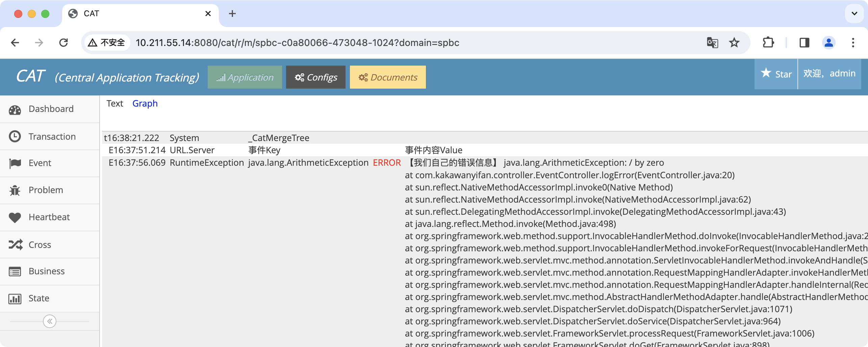Toggle the browser side panel
Viewport: 868px width, 347px height.
[804, 43]
